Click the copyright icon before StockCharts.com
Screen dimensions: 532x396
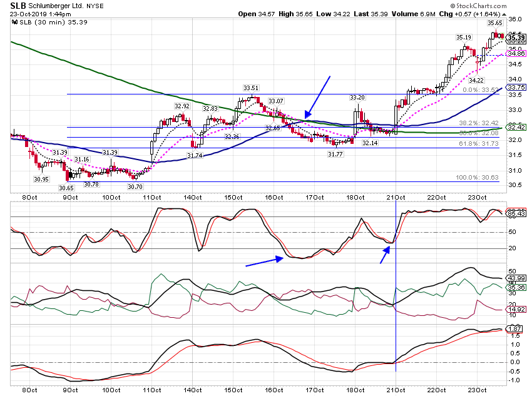(453, 6)
